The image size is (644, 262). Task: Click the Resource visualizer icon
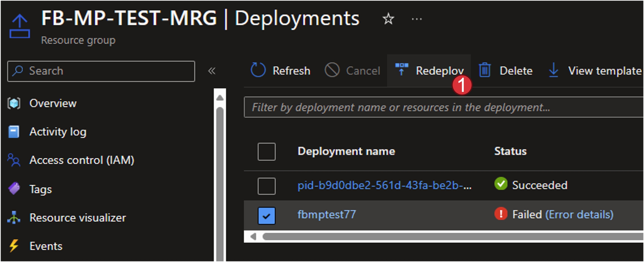(x=14, y=218)
